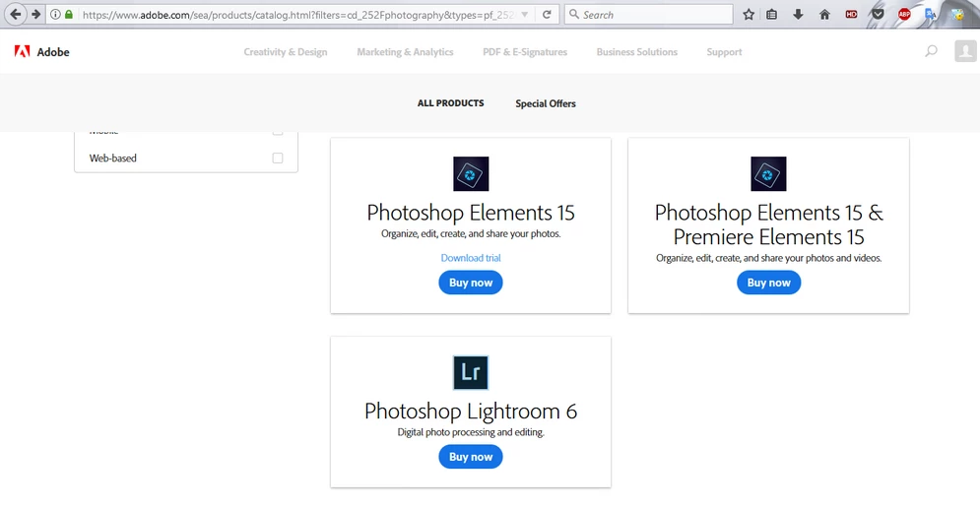Click the Lightroom Lr product icon

471,372
